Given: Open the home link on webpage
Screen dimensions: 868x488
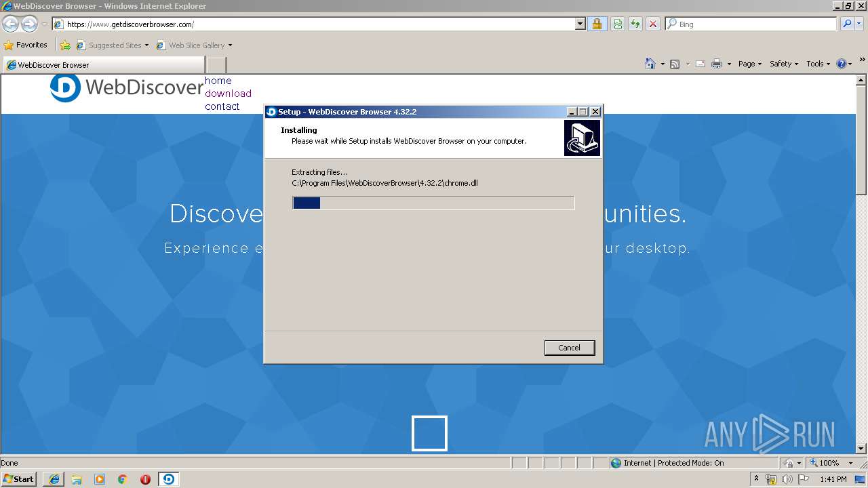Looking at the screenshot, I should 218,81.
